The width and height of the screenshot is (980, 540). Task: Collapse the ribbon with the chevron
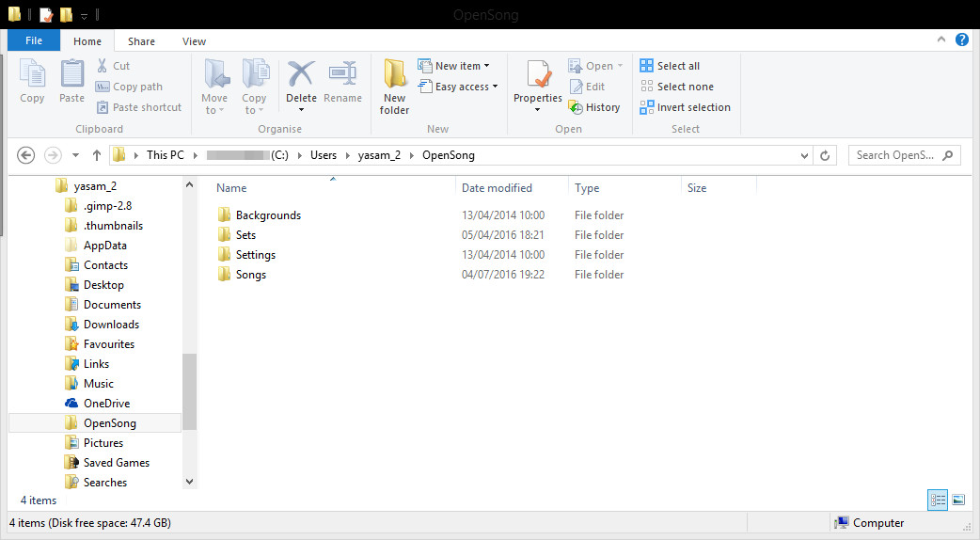(941, 40)
